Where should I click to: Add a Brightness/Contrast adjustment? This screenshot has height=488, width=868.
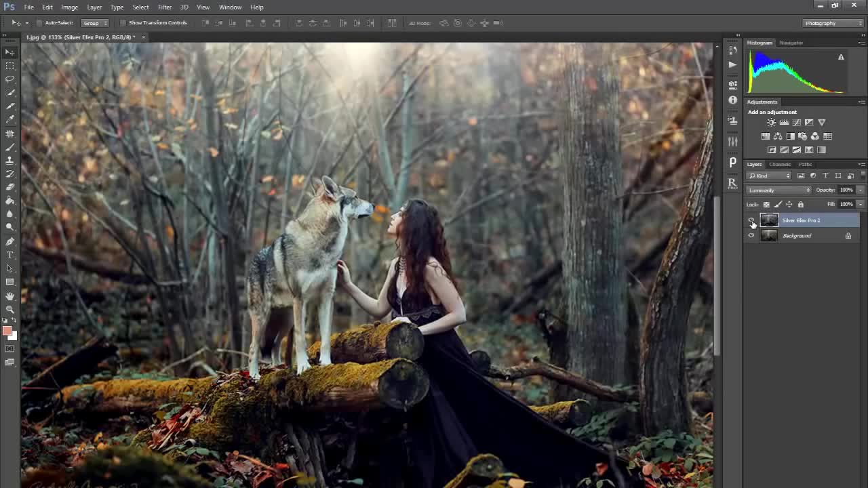click(771, 123)
